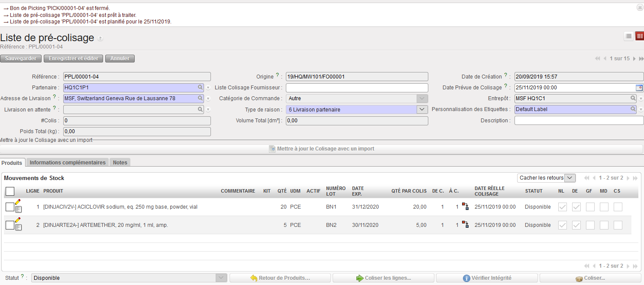Image resolution: width=644 pixels, height=285 pixels.
Task: Open the Type de raison dropdown
Action: point(422,110)
